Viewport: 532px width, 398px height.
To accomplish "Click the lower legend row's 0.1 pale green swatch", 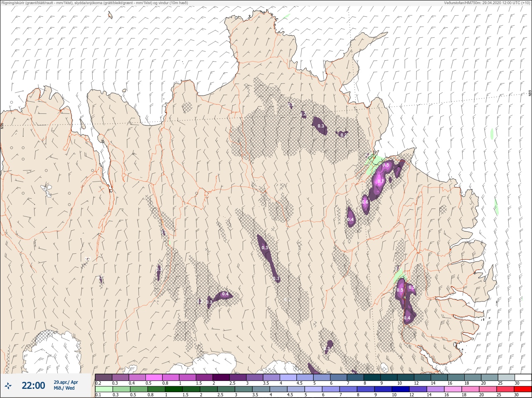I will tap(103, 389).
